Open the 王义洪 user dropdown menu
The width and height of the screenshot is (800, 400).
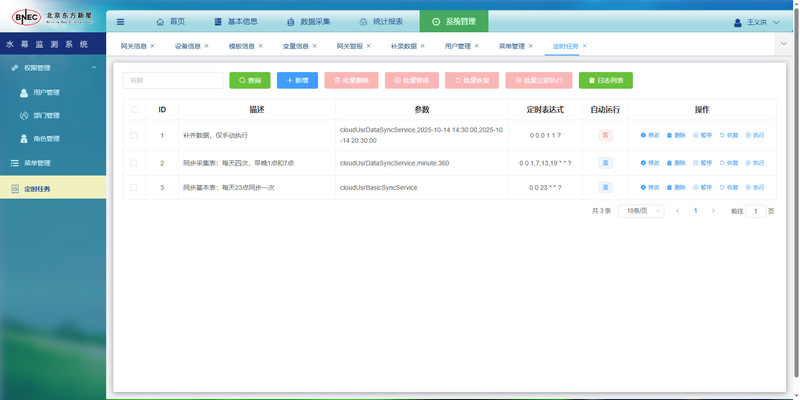pyautogui.click(x=757, y=22)
